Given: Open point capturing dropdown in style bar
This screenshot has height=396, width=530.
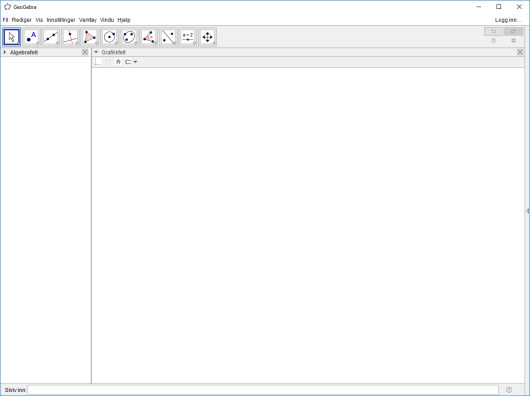Looking at the screenshot, I should (131, 62).
